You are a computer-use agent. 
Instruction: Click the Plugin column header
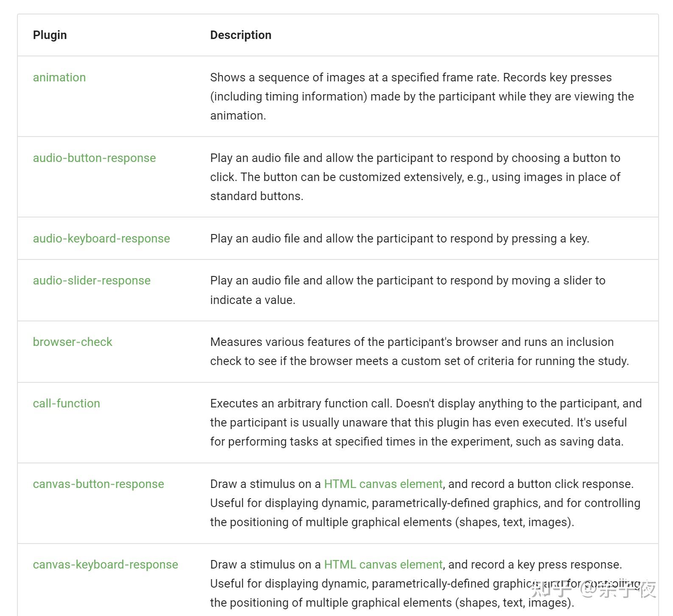tap(50, 35)
